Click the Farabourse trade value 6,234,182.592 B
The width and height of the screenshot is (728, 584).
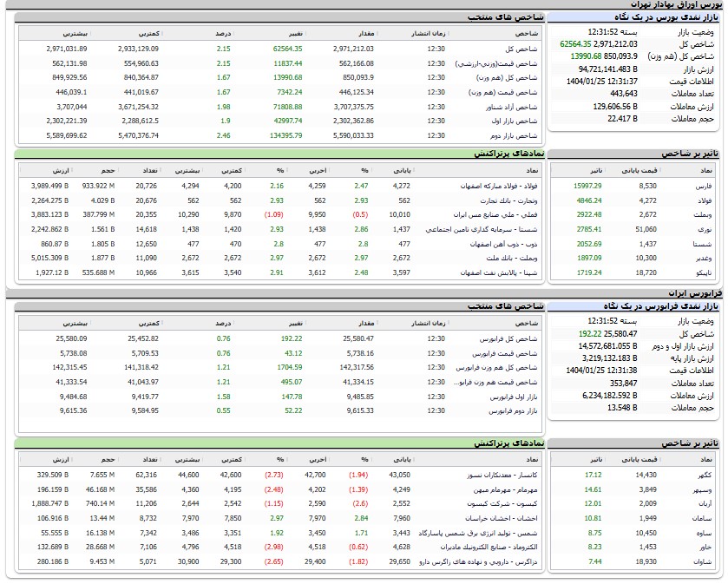[x=610, y=396]
